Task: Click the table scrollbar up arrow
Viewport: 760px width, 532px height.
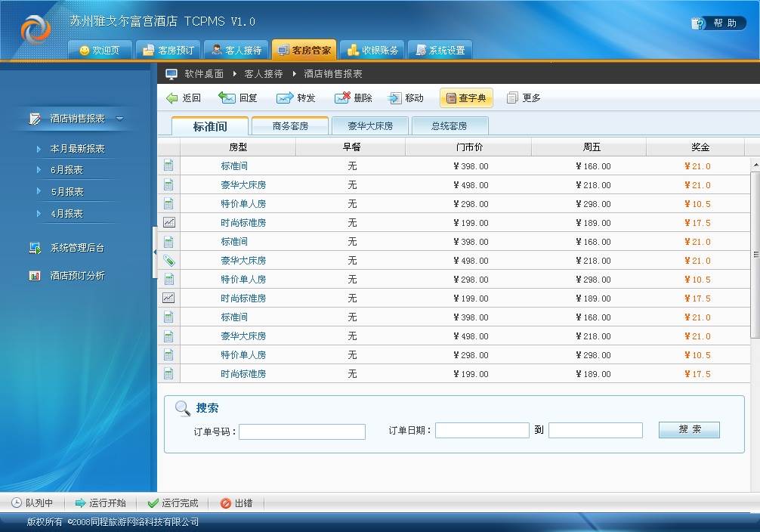Action: 755,165
